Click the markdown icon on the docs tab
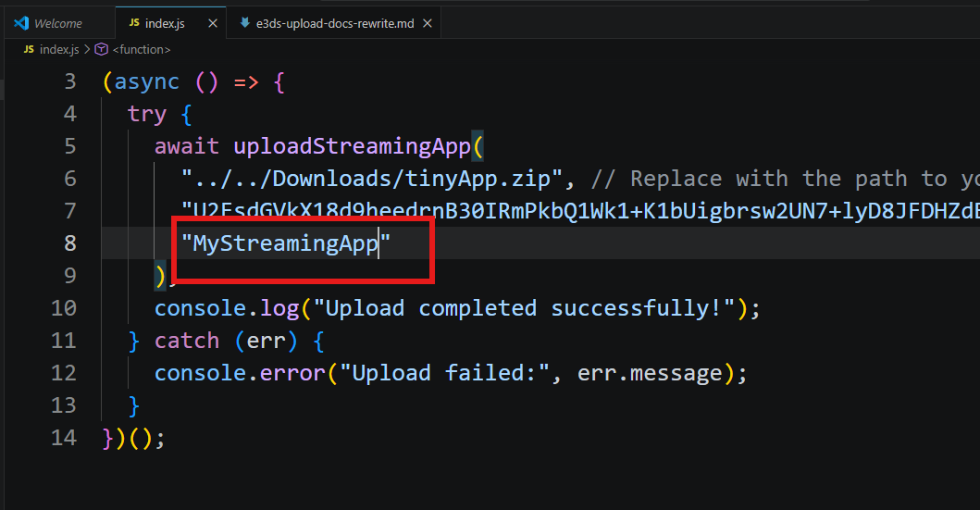980x510 pixels. click(x=244, y=23)
